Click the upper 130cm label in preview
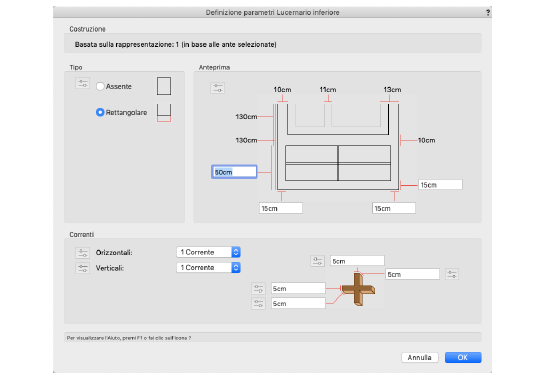 click(x=246, y=117)
